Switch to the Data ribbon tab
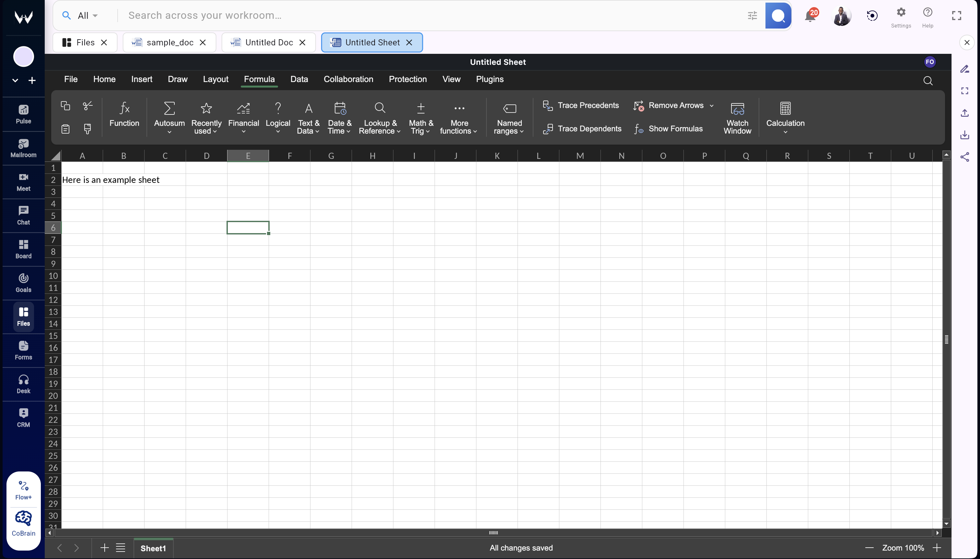 [x=299, y=79]
